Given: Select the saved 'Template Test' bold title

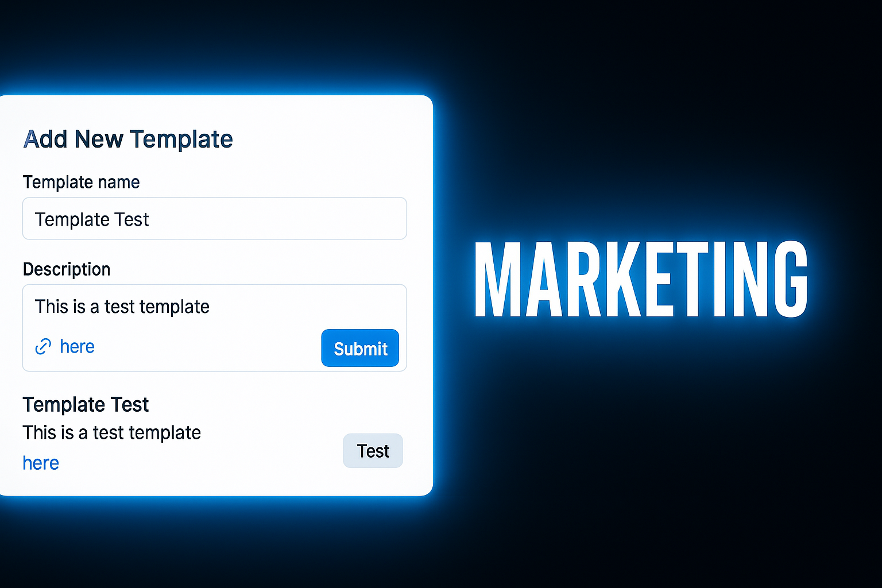Looking at the screenshot, I should pos(86,405).
